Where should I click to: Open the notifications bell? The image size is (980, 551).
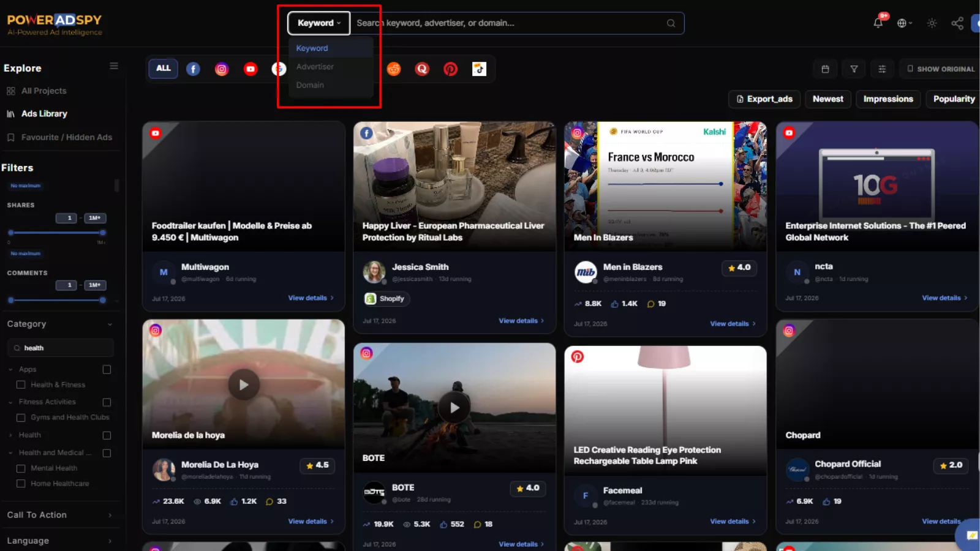[x=878, y=23]
